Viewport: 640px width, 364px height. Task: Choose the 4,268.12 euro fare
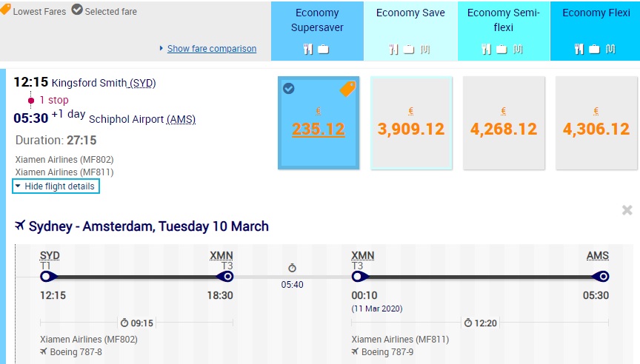pyautogui.click(x=504, y=123)
